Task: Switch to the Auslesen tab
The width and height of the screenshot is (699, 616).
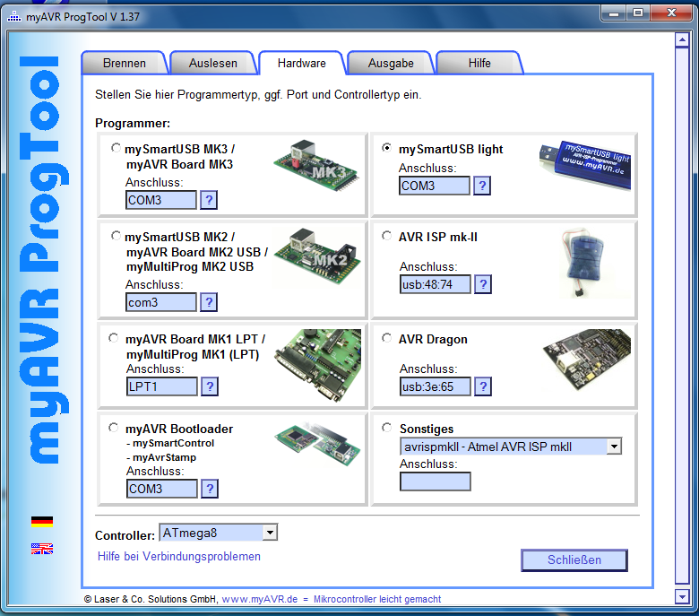Action: 213,64
